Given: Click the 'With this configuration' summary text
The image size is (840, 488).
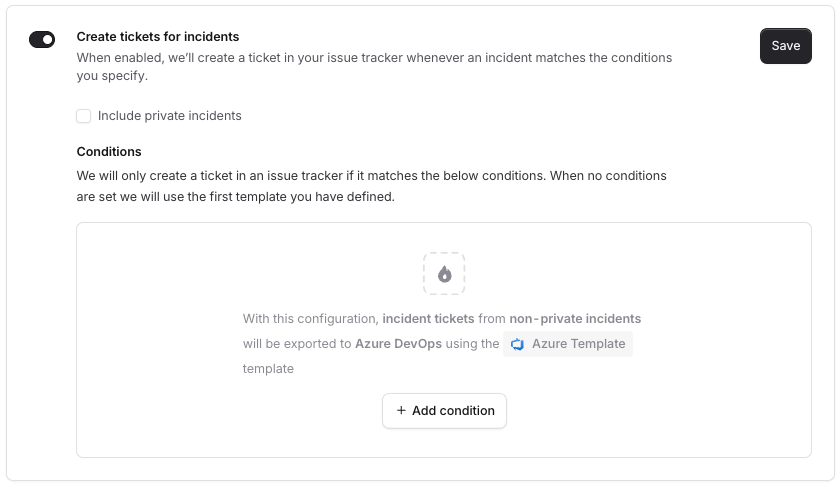Looking at the screenshot, I should click(x=310, y=319).
